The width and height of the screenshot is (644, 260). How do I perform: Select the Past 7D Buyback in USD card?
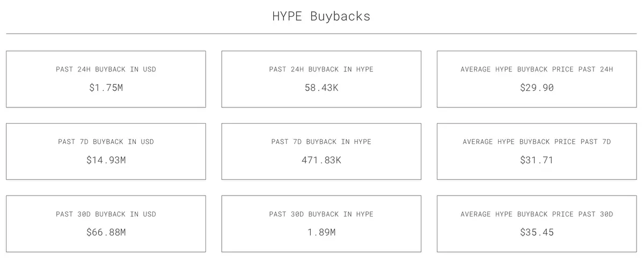(x=106, y=151)
